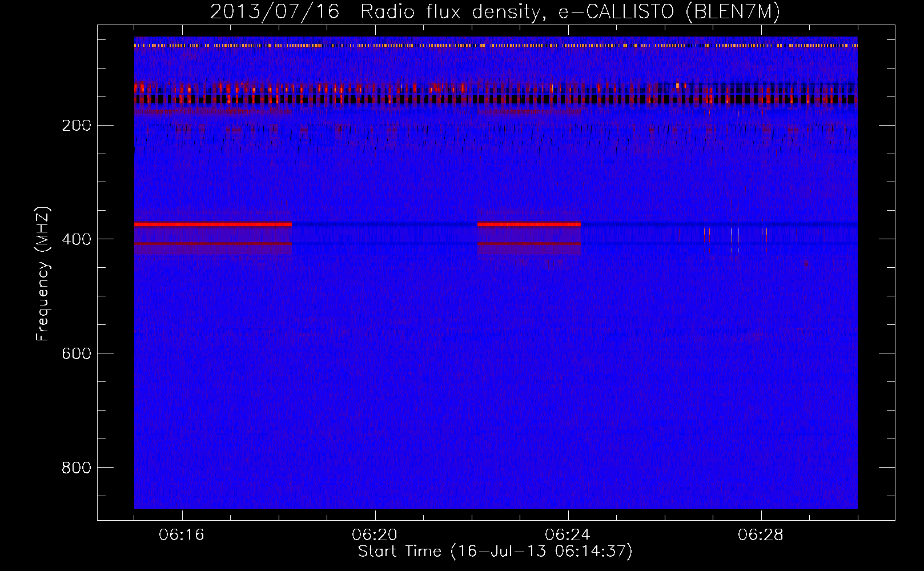The image size is (924, 571).
Task: Click the 06:16 time tick label
Action: [x=182, y=535]
